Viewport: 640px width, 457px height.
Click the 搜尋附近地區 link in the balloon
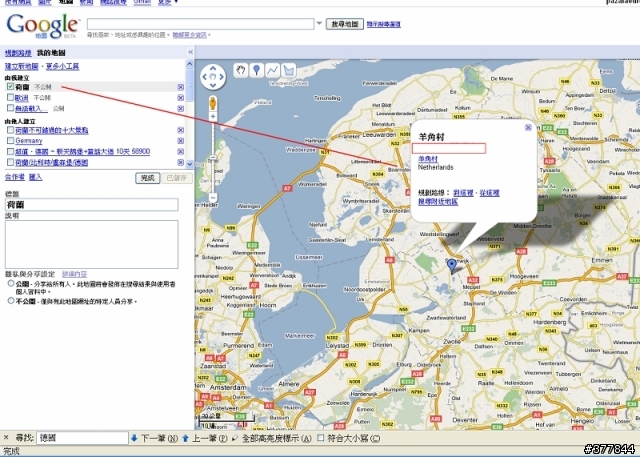[438, 202]
